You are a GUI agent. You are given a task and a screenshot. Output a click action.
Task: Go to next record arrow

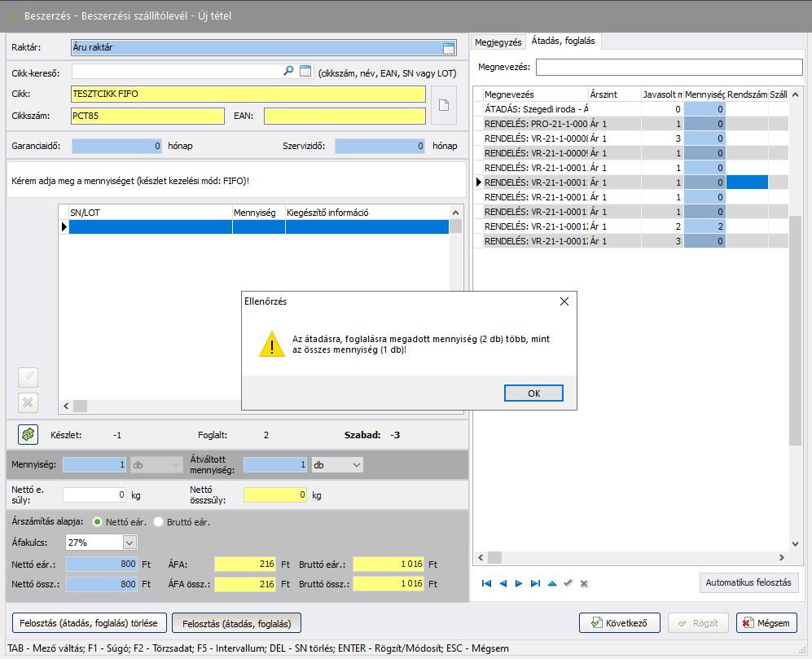(x=519, y=583)
